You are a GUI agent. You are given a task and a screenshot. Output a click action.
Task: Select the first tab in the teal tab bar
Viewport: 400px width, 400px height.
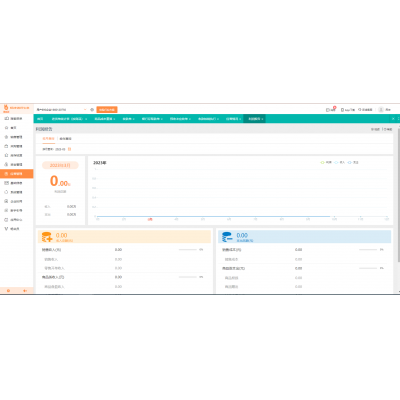tap(40, 119)
